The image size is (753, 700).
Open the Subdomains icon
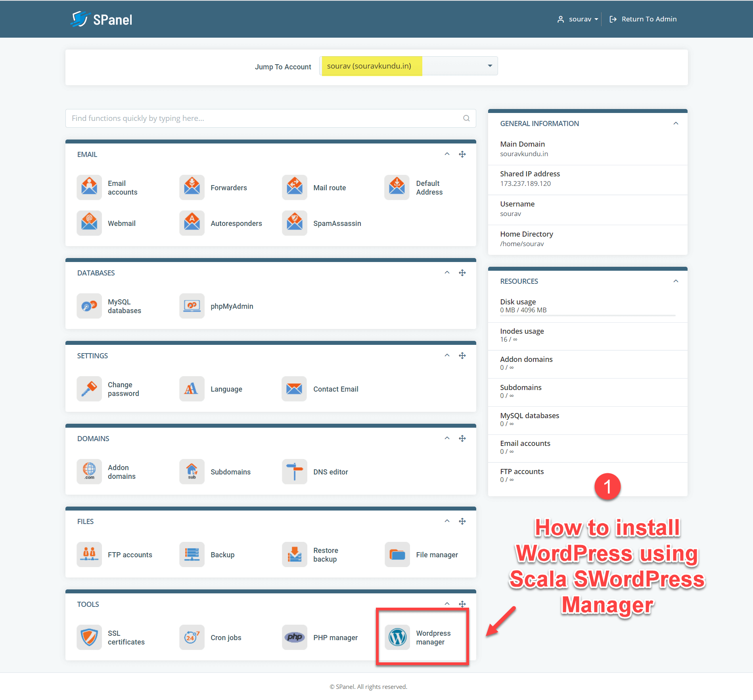tap(192, 472)
